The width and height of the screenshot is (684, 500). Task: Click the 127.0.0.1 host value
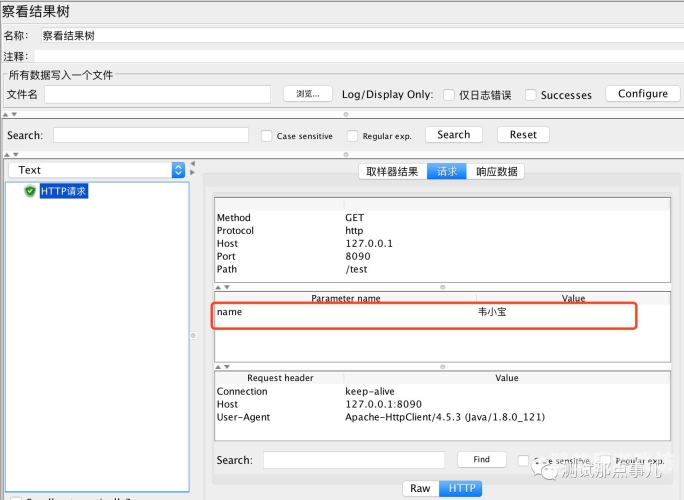pyautogui.click(x=369, y=243)
